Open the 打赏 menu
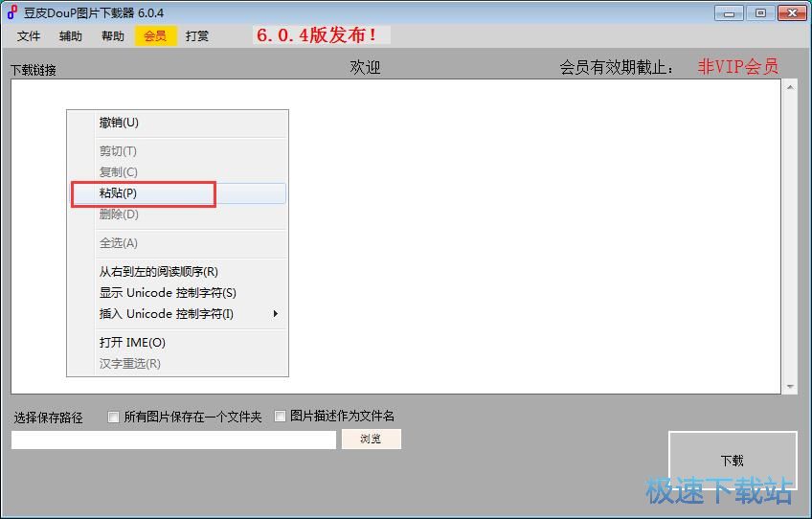 197,36
